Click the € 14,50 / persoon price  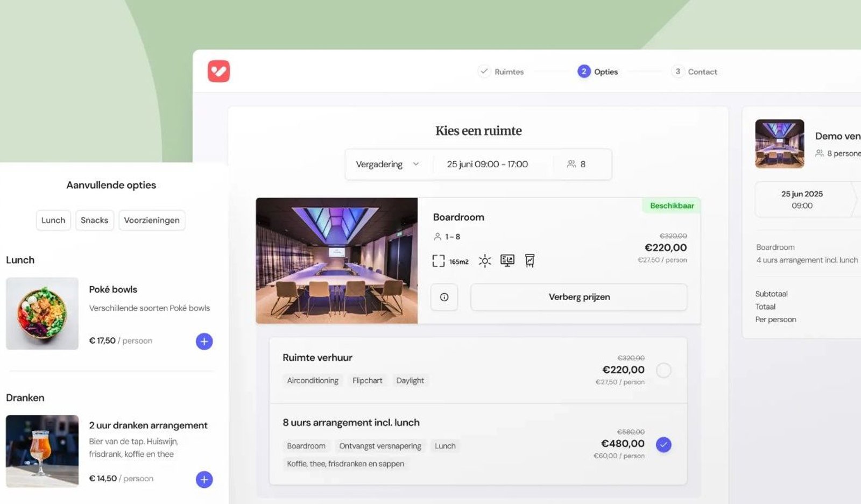tap(121, 479)
